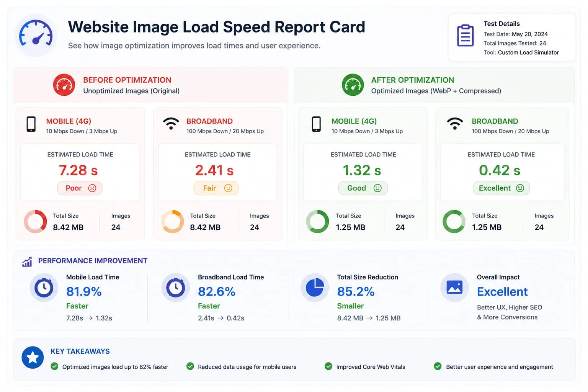The height and width of the screenshot is (392, 588).
Task: Click the Poor rating badge
Action: coord(80,188)
